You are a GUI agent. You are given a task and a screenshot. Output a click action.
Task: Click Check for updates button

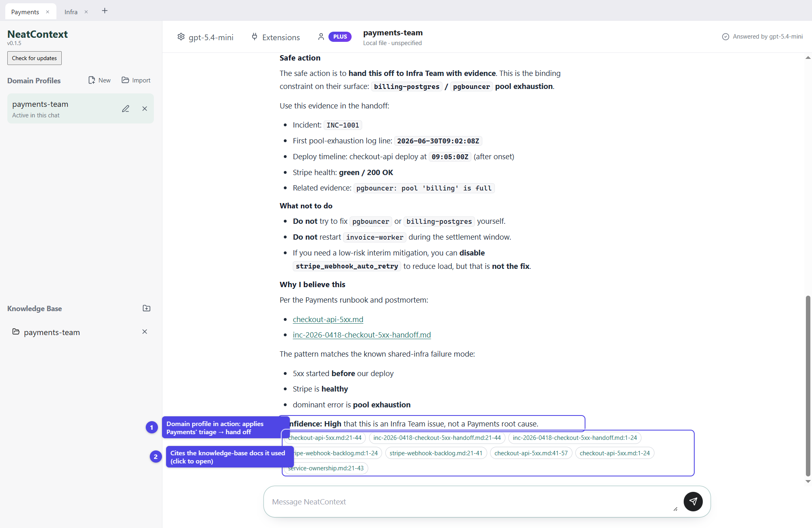35,58
